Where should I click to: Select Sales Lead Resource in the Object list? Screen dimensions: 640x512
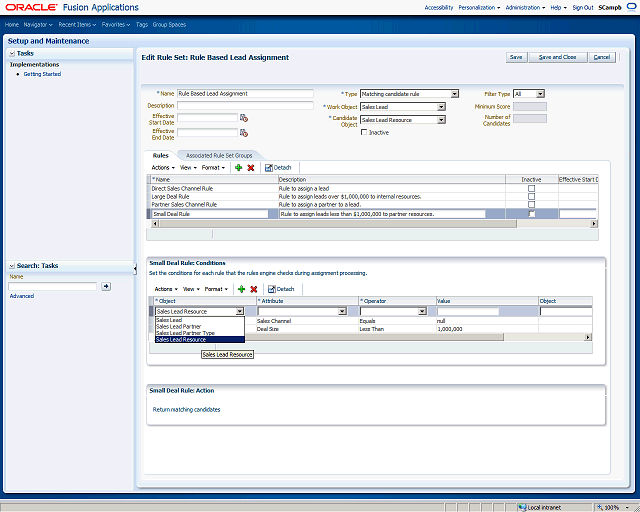200,340
